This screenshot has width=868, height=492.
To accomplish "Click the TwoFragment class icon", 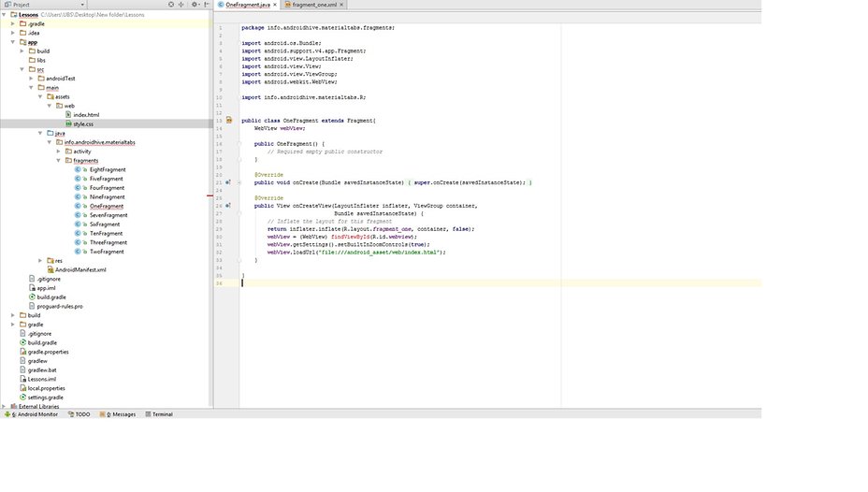I will coord(78,252).
